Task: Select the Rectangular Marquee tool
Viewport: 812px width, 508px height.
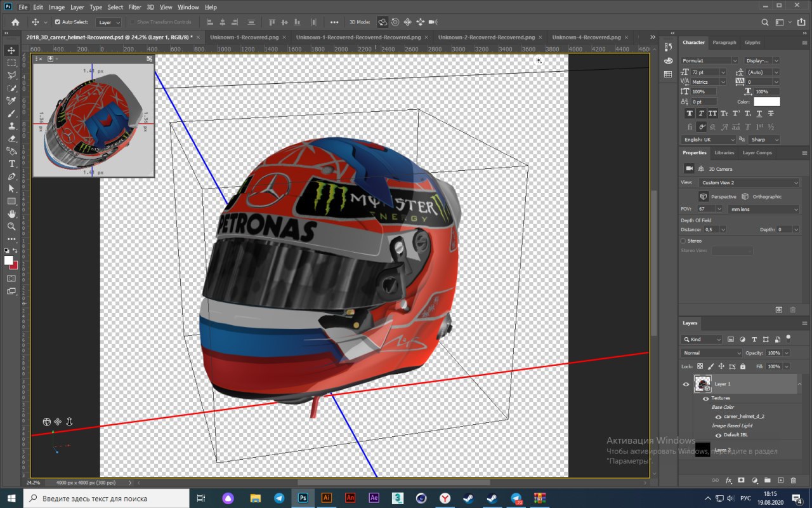Action: 11,63
